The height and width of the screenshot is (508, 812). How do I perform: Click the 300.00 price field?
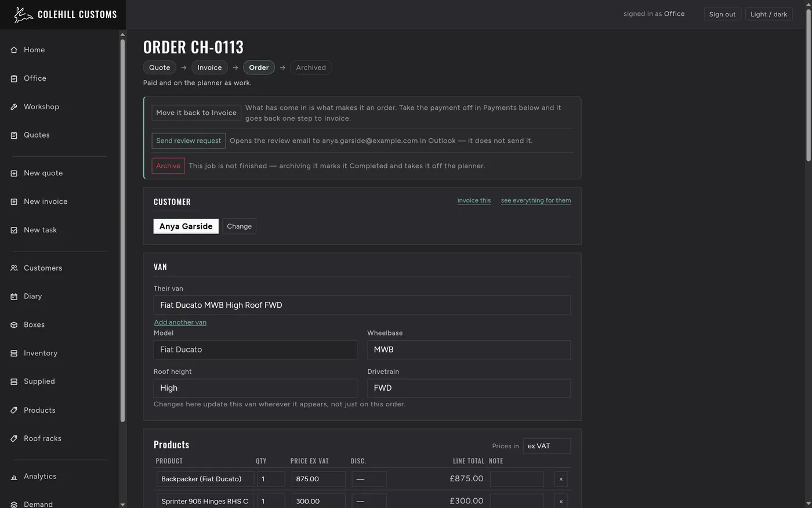click(x=318, y=501)
